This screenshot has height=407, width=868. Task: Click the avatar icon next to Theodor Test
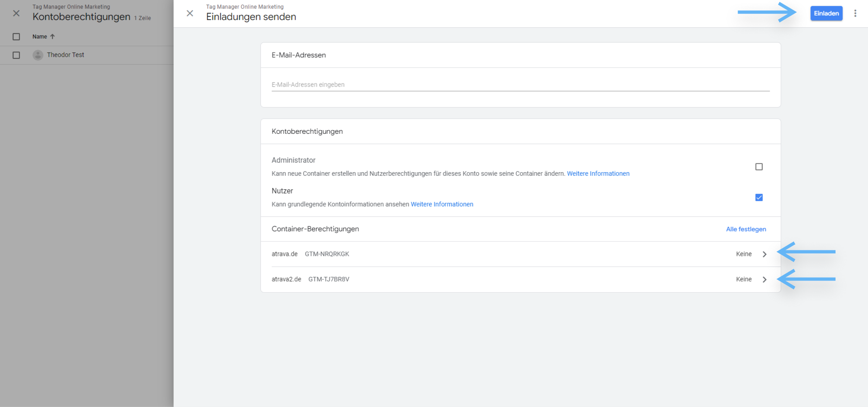click(38, 55)
